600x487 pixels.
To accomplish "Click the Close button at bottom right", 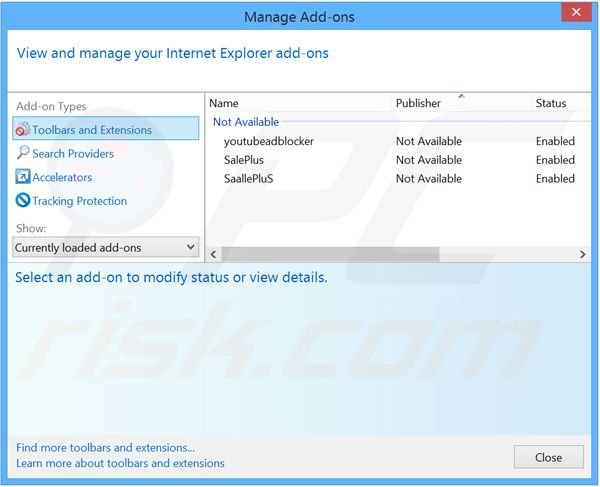I will coord(548,457).
